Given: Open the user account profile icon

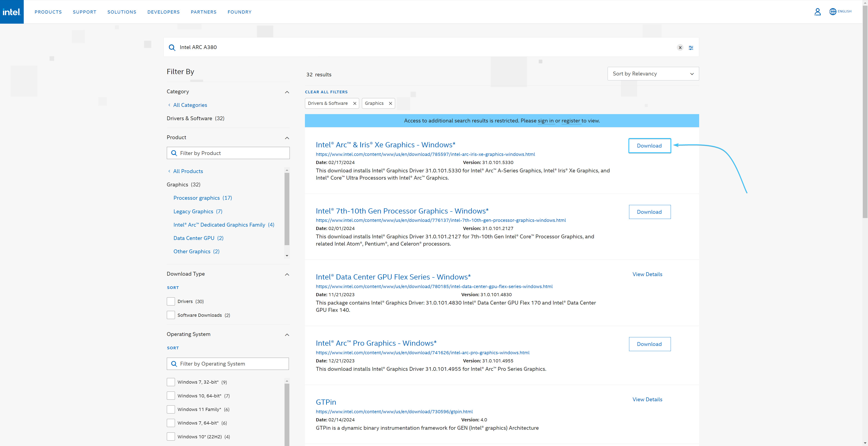Looking at the screenshot, I should 817,12.
